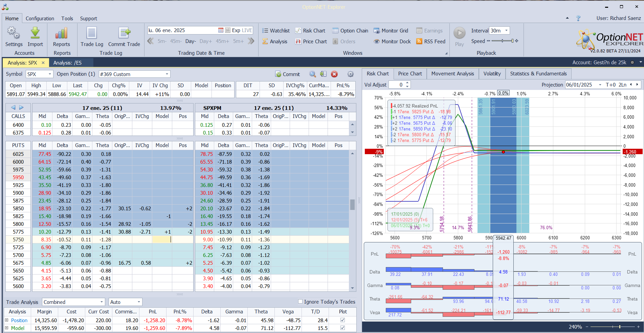Click the Import download icon
Viewport: 644px width, 333px height.
(x=35, y=34)
